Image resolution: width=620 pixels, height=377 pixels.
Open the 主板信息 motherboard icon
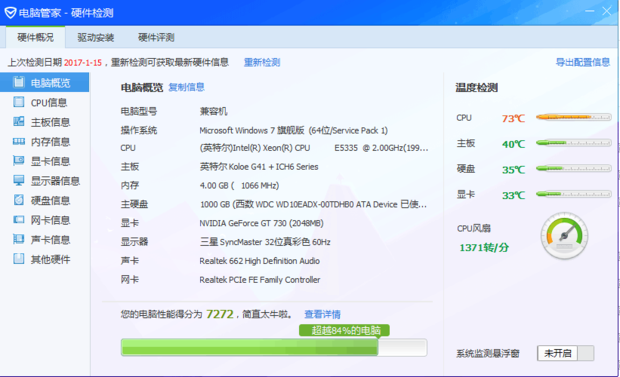coord(19,121)
